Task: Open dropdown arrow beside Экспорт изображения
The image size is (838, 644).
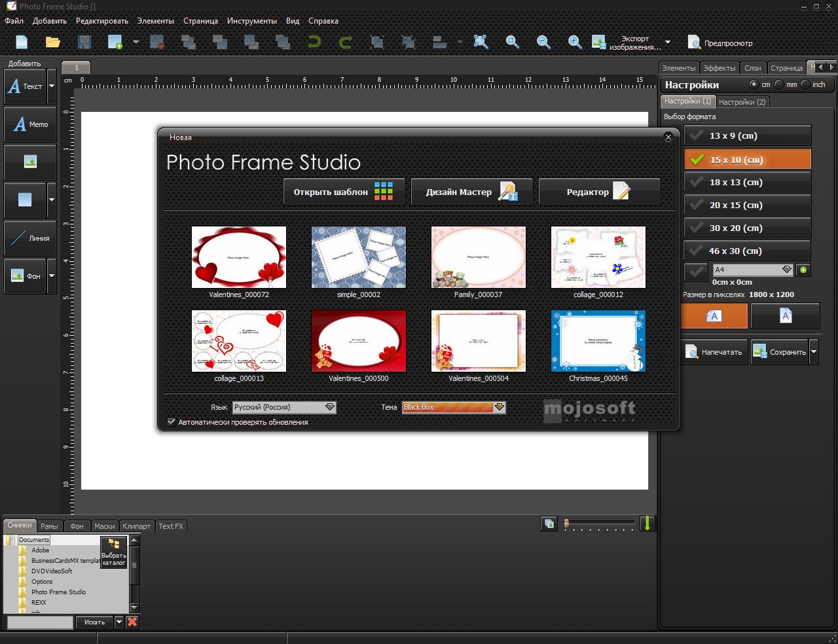Action: [x=668, y=42]
